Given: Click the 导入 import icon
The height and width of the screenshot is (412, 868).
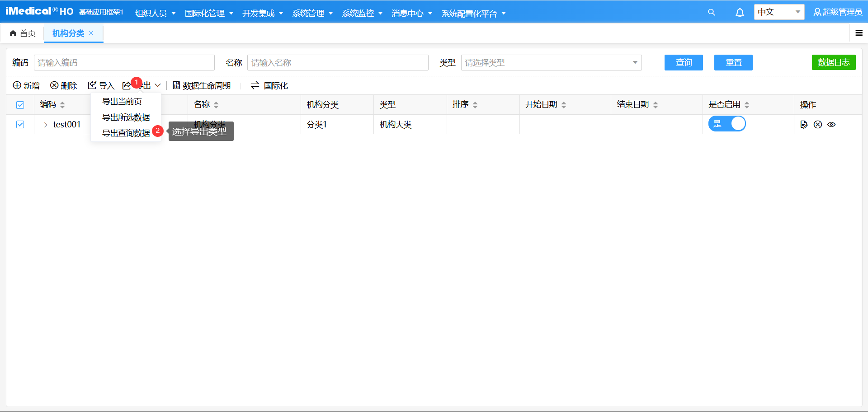Looking at the screenshot, I should point(92,85).
